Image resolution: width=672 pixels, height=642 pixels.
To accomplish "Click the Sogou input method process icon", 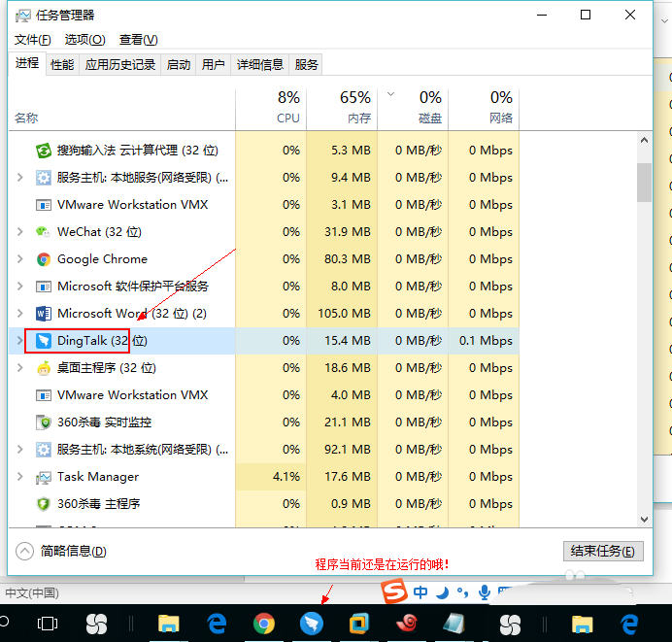I will point(44,151).
